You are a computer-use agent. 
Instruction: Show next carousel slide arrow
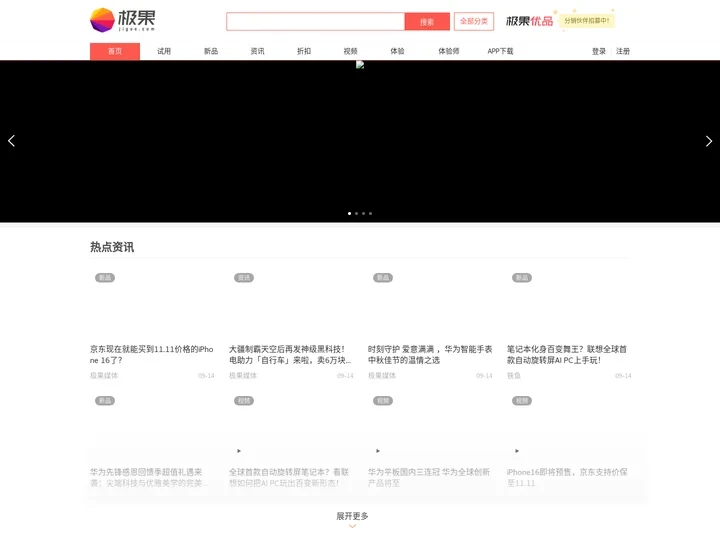tap(709, 141)
